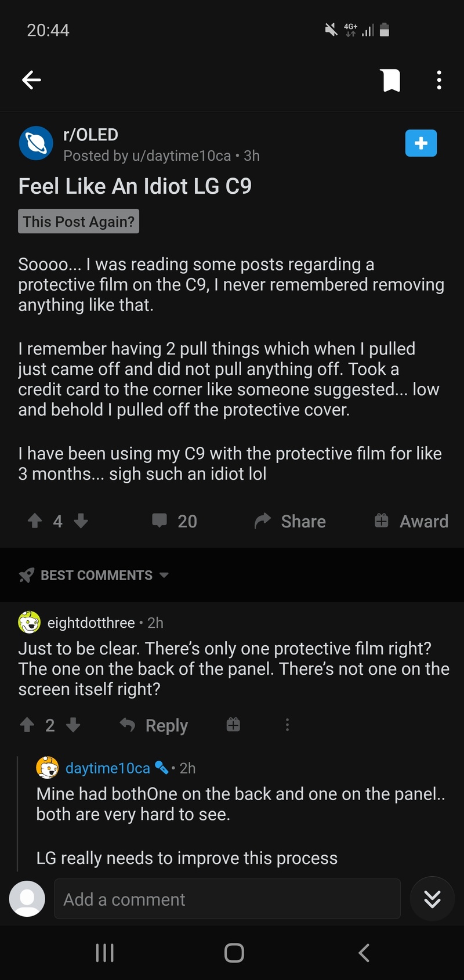Open the three-dot overflow menu

[439, 80]
